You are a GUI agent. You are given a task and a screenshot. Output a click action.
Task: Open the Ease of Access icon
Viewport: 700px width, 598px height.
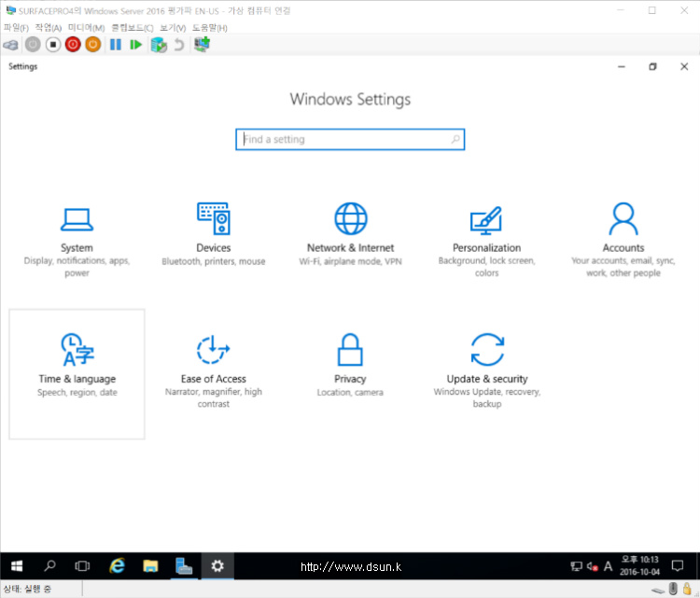point(214,350)
